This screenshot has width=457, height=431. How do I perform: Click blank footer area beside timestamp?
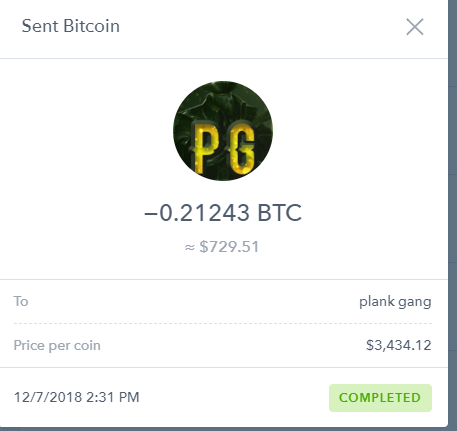[233, 397]
